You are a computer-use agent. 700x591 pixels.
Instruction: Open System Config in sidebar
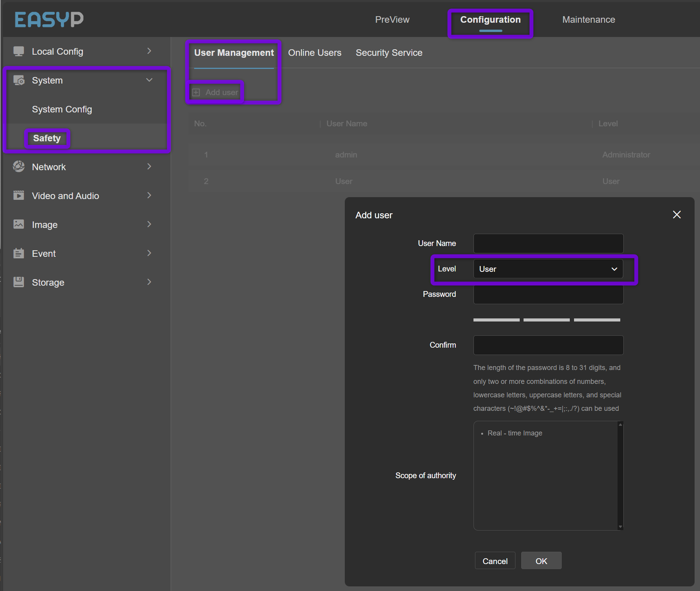62,109
